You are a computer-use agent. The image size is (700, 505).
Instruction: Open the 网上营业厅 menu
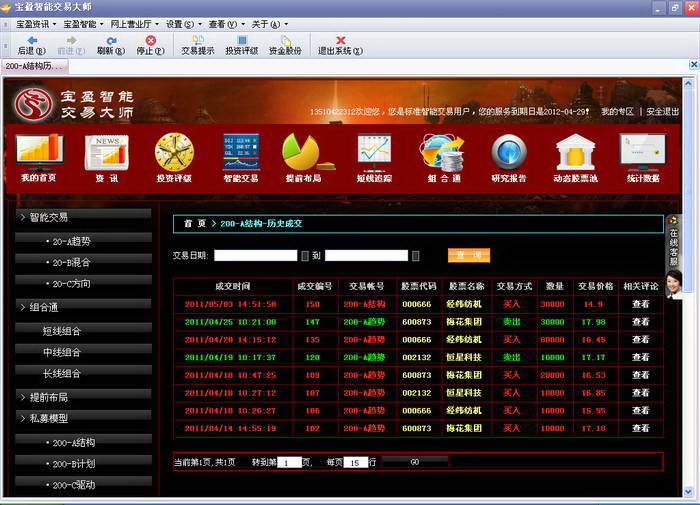[134, 24]
